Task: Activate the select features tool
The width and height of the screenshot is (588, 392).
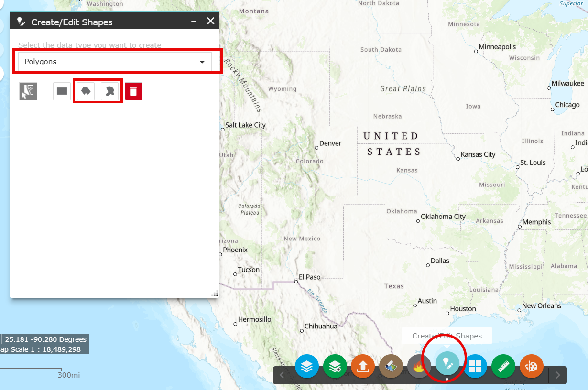Action: coord(28,91)
